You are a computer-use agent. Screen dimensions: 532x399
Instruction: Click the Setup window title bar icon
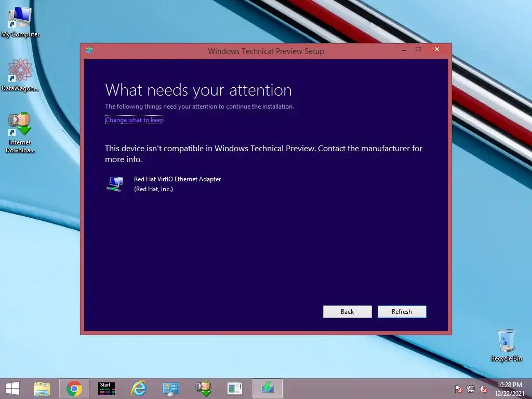coord(89,50)
